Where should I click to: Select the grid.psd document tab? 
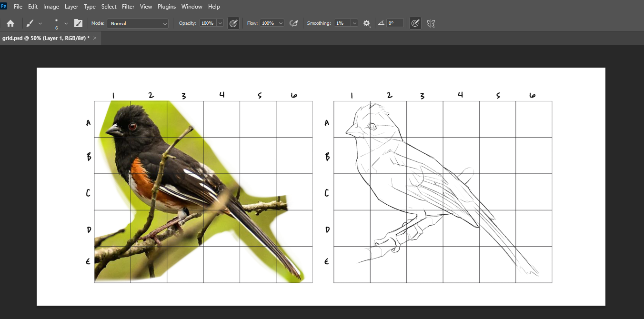click(x=46, y=38)
